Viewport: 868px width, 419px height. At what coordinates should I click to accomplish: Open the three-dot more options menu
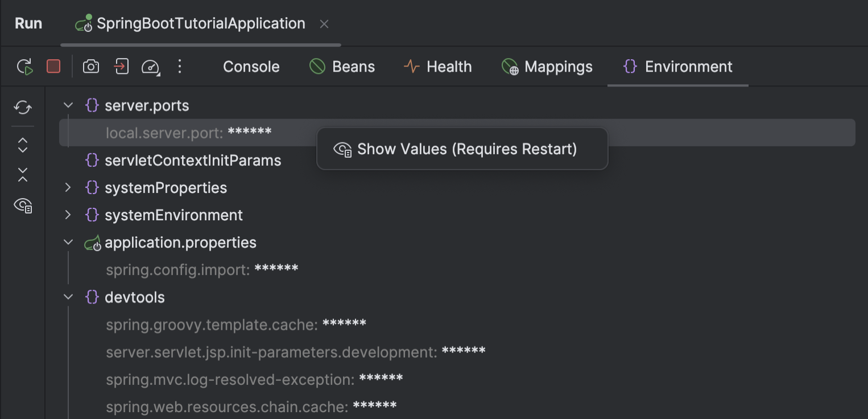[x=180, y=67]
